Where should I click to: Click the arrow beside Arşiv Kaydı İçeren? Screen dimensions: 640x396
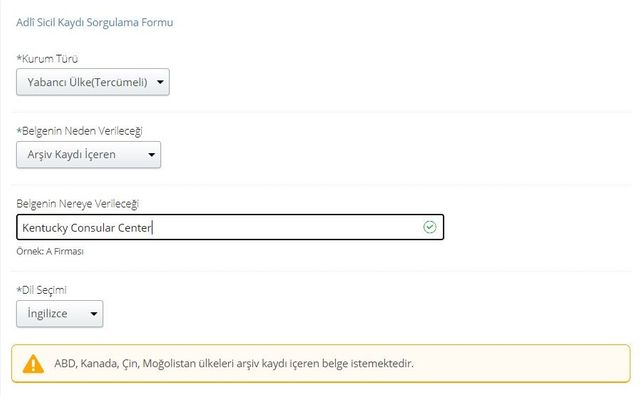(151, 155)
